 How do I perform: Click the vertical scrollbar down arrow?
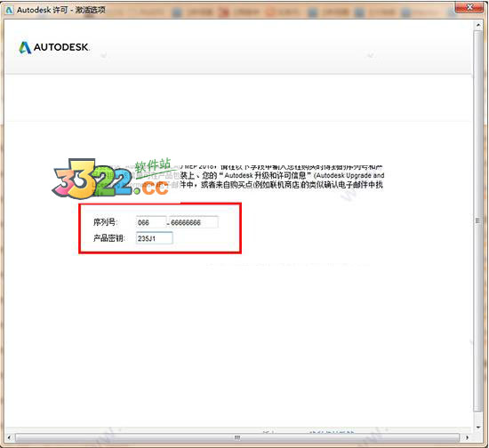[477, 428]
